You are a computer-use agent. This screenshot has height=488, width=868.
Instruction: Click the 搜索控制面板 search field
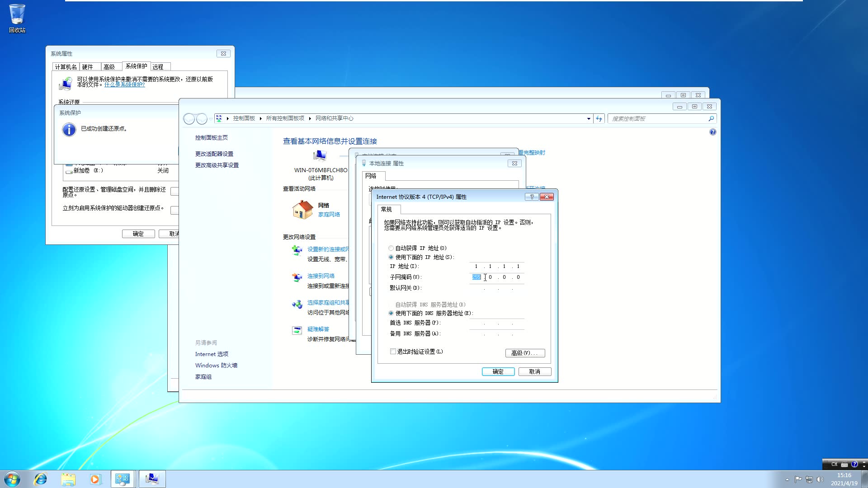(658, 118)
